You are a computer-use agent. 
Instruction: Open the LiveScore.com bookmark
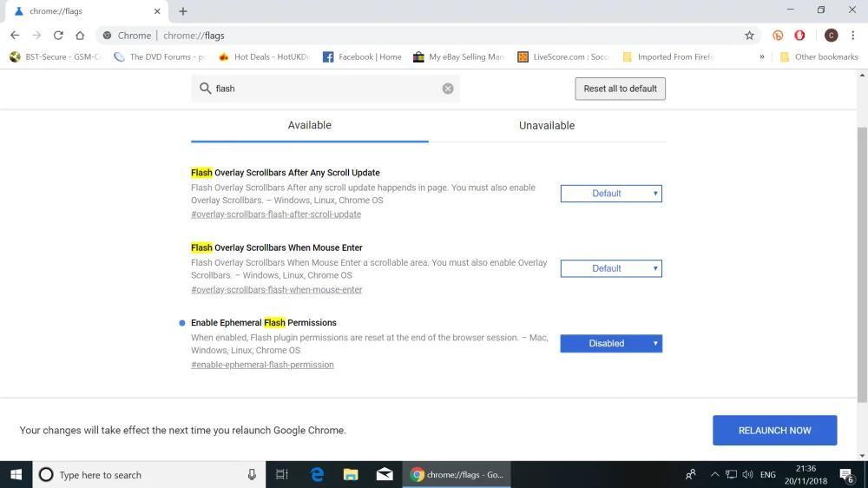(x=563, y=56)
